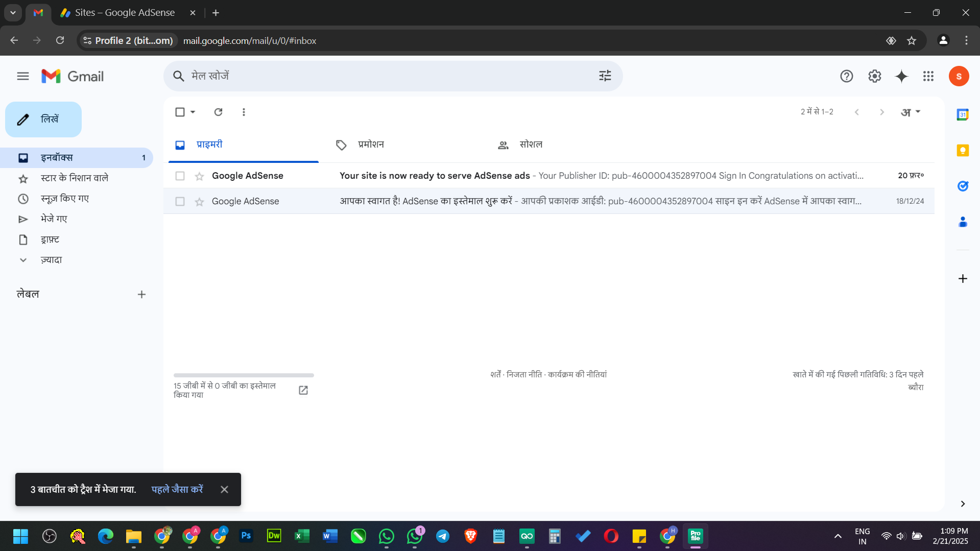980x551 pixels.
Task: Switch to Sites – Google AdSense browser tab
Action: point(125,13)
